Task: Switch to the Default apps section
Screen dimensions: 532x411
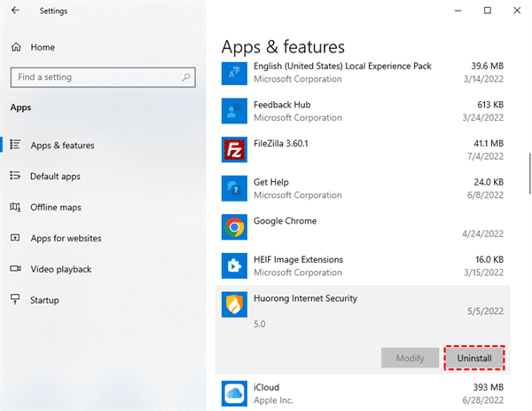Action: coord(55,176)
